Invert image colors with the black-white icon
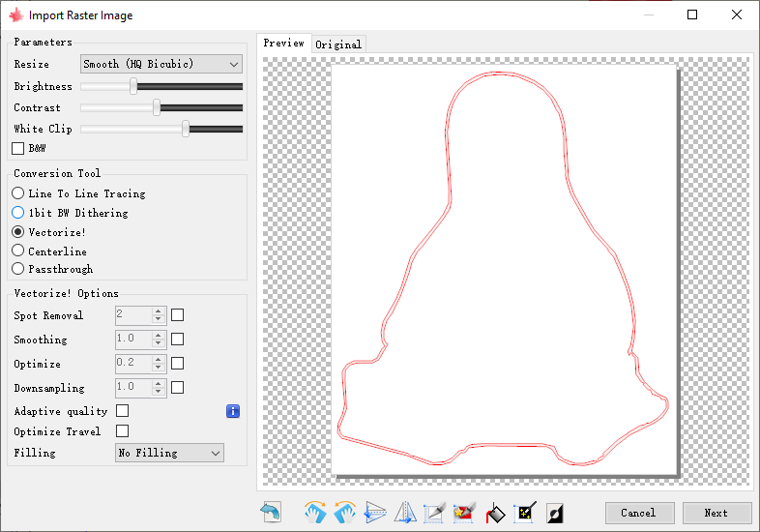Image resolution: width=760 pixels, height=532 pixels. click(555, 513)
